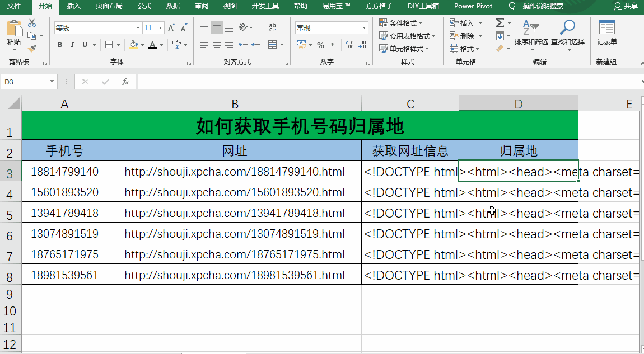Open the font size dropdown
Viewport: 644px width, 354px height.
(x=161, y=27)
